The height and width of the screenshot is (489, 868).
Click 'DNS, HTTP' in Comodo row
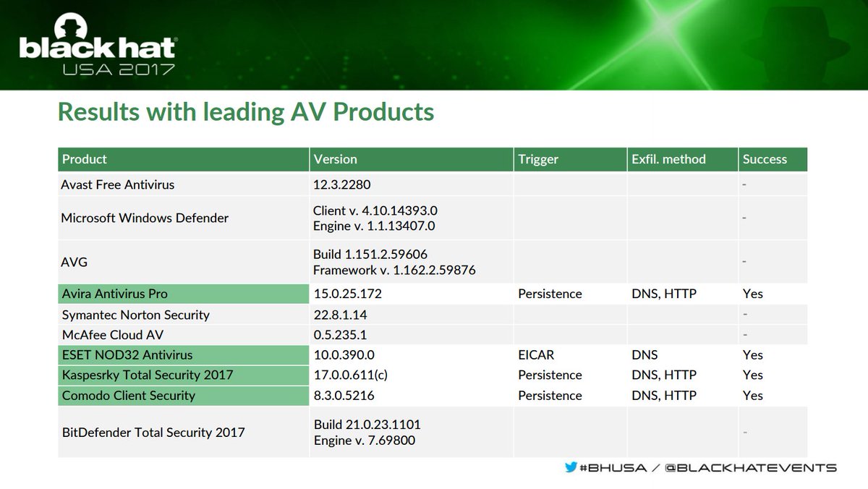[663, 396]
